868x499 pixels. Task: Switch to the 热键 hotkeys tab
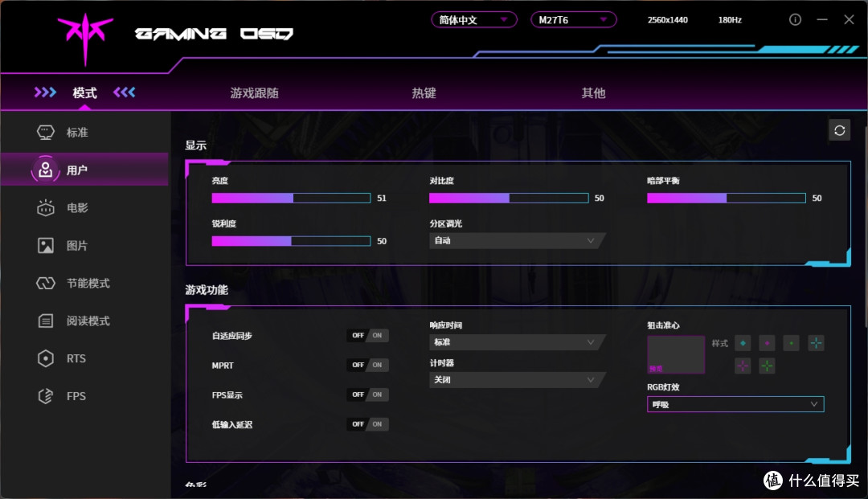[x=424, y=93]
